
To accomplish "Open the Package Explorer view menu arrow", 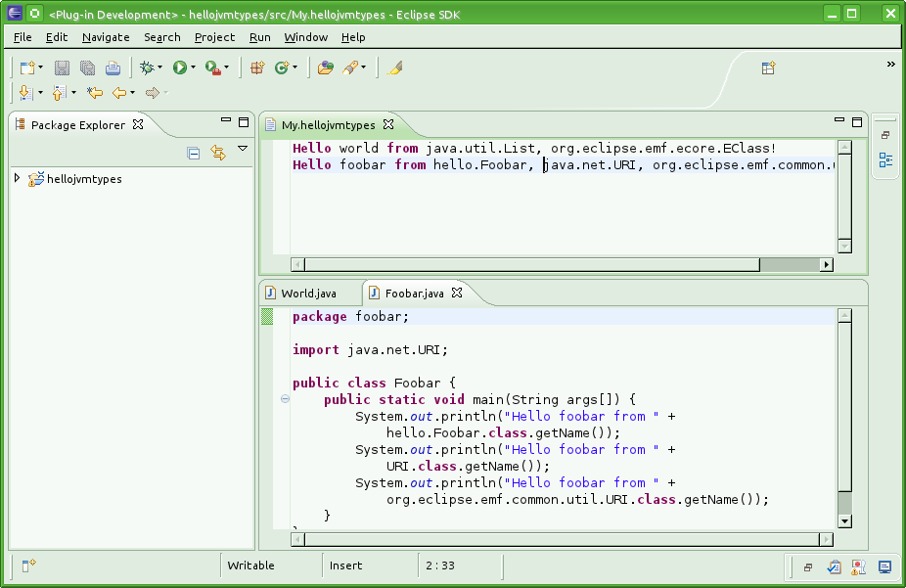I will (243, 149).
